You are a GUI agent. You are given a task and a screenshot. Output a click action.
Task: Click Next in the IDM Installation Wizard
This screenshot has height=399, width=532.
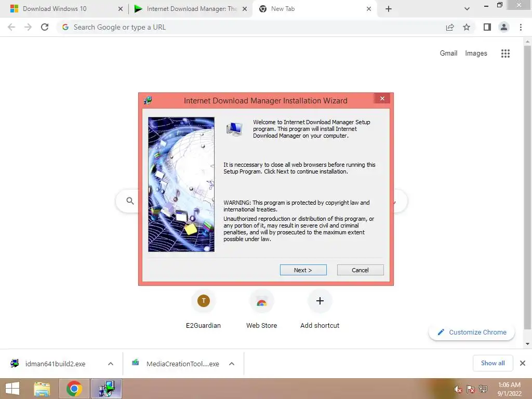pos(303,270)
